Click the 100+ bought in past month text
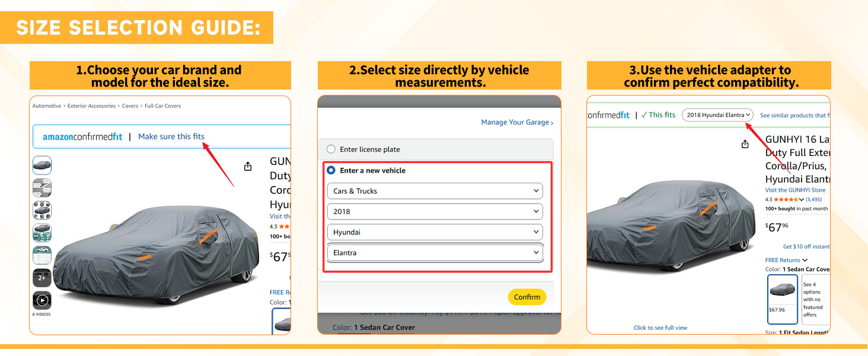The width and height of the screenshot is (868, 356). point(796,209)
